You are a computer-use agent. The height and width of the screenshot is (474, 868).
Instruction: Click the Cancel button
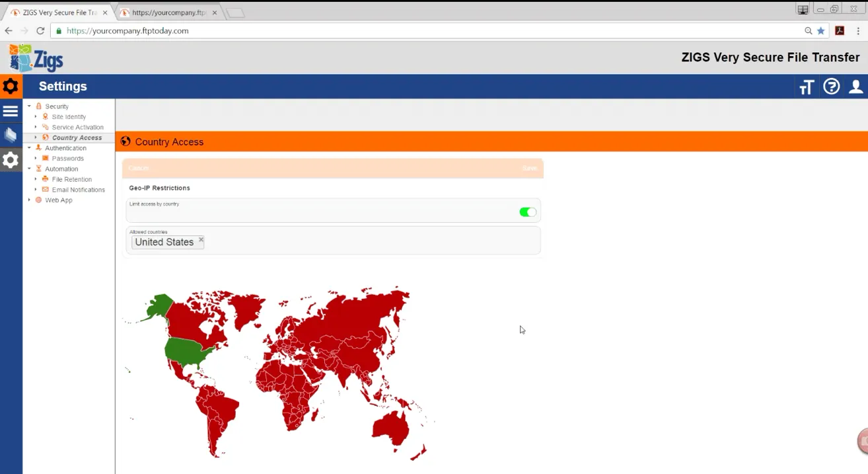pos(139,169)
